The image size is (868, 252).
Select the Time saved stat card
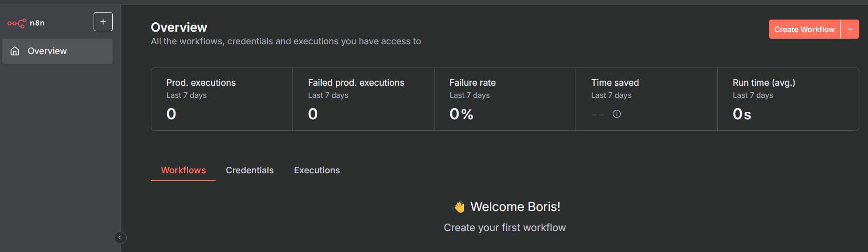coord(647,99)
